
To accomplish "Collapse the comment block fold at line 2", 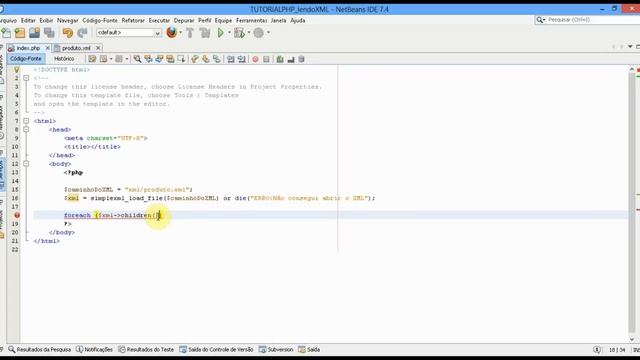I will pos(26,78).
